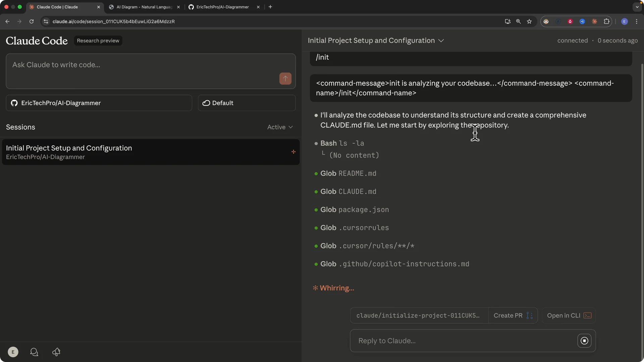Click the Sessions heading

coord(20,127)
